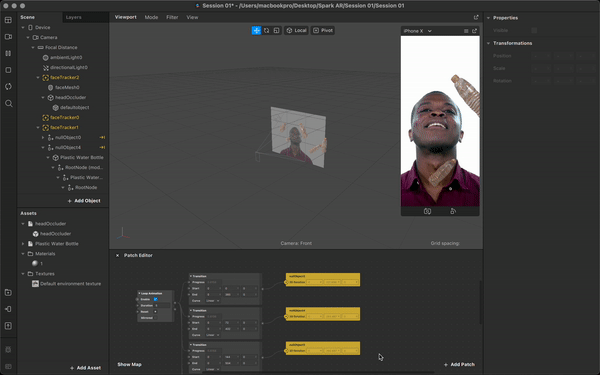Viewport: 600px width, 375px height.
Task: Collapse the Device node in scene tree
Action: click(23, 28)
